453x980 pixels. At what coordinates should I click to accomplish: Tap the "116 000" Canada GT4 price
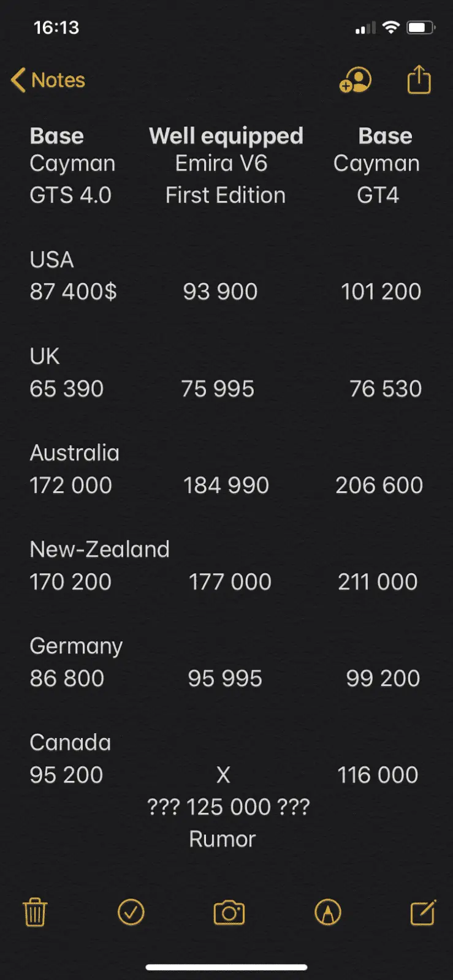(x=378, y=775)
